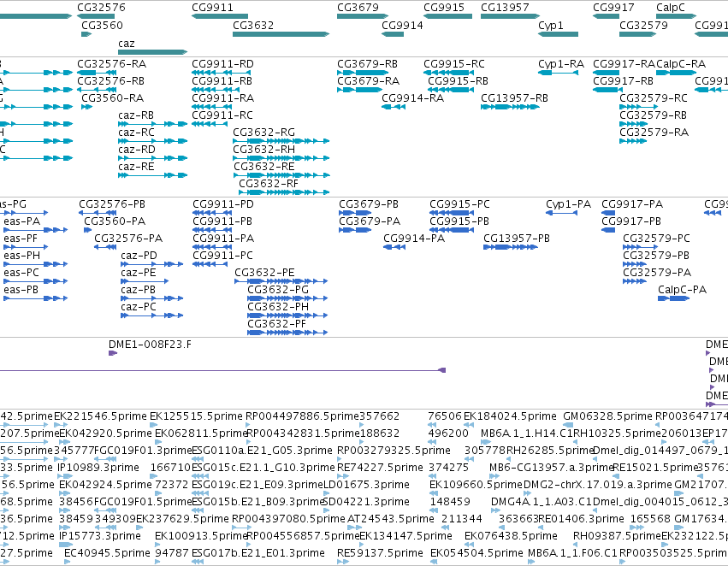Select the caz gene bar in the top track

[x=153, y=52]
